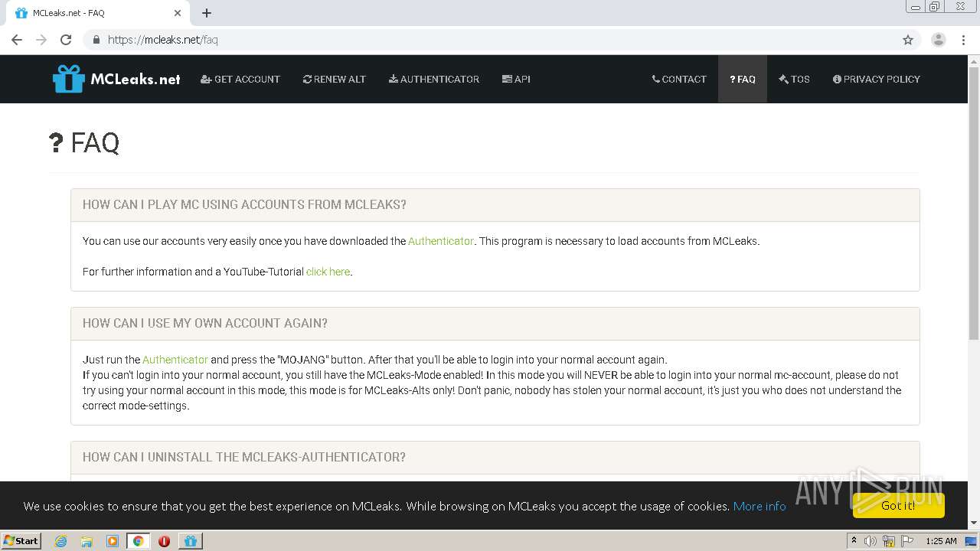Click Authenticator link in own-account answer
Image resolution: width=980 pixels, height=551 pixels.
(175, 360)
